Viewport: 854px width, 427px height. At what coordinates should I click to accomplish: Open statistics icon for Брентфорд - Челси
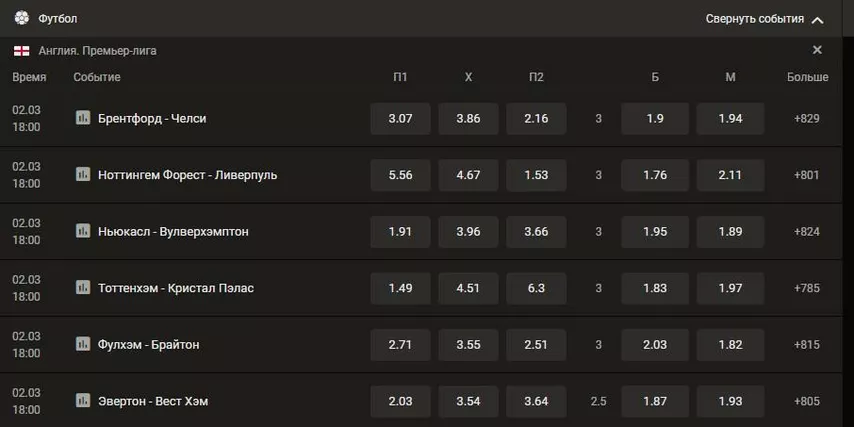(83, 118)
